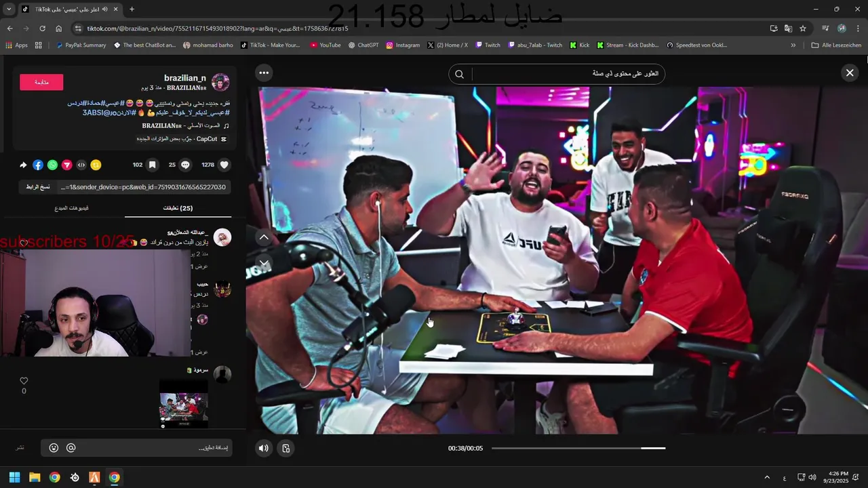Share the video to Facebook
Image resolution: width=868 pixels, height=488 pixels.
[38, 165]
